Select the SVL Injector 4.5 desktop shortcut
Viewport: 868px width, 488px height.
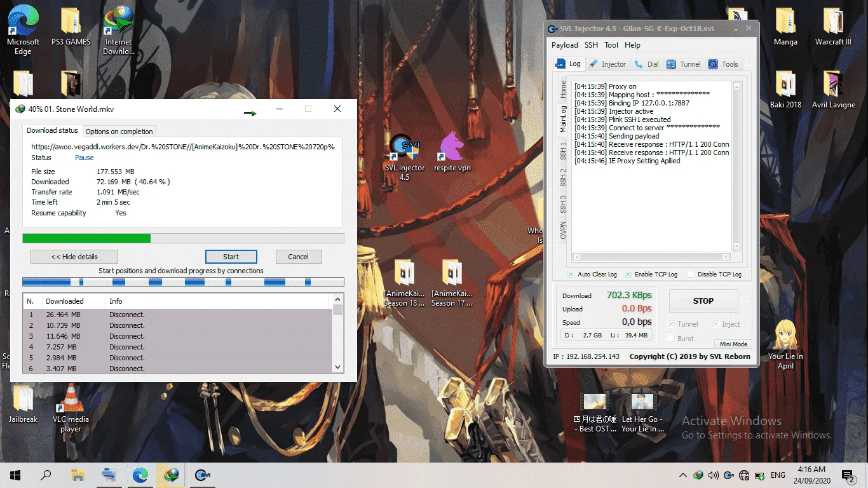(x=405, y=157)
